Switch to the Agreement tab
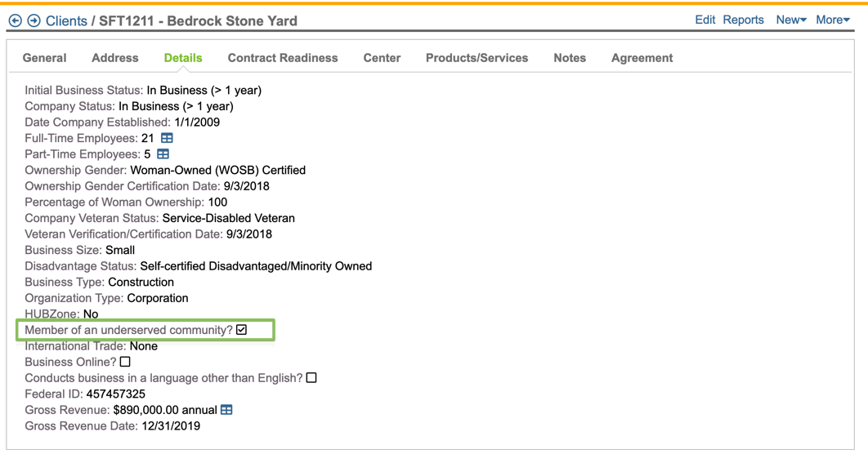868x454 pixels. [x=642, y=58]
